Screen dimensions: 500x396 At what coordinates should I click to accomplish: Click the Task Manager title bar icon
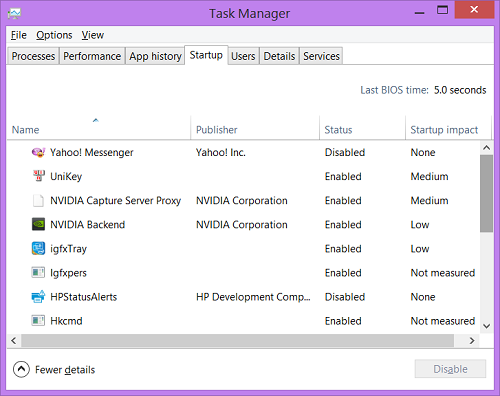(14, 13)
